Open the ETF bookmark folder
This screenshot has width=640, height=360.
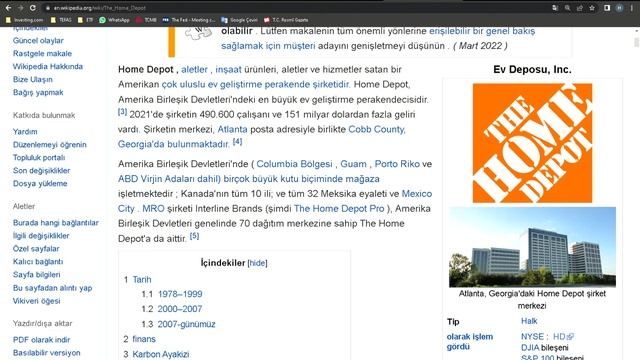pos(86,20)
